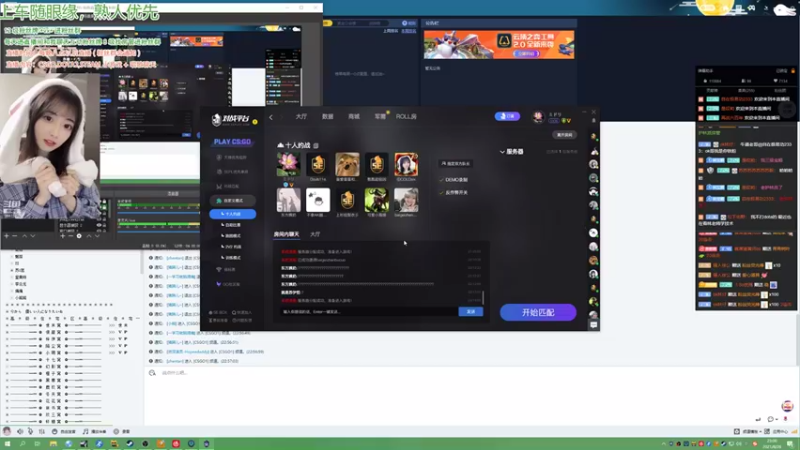Viewport: 800px width, 450px height.
Task: Click the gray button above DEMO录制 checkbox
Action: pyautogui.click(x=456, y=163)
